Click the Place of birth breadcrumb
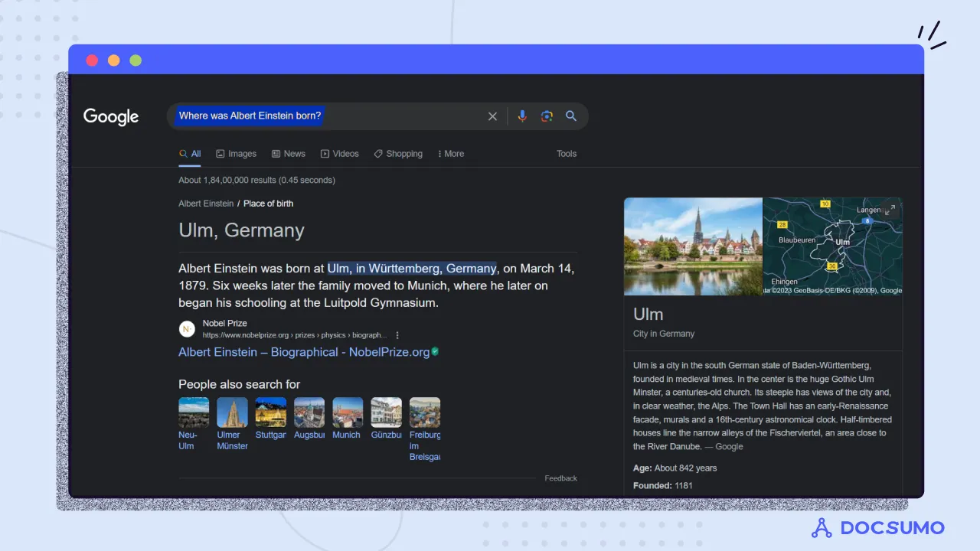 pos(268,204)
